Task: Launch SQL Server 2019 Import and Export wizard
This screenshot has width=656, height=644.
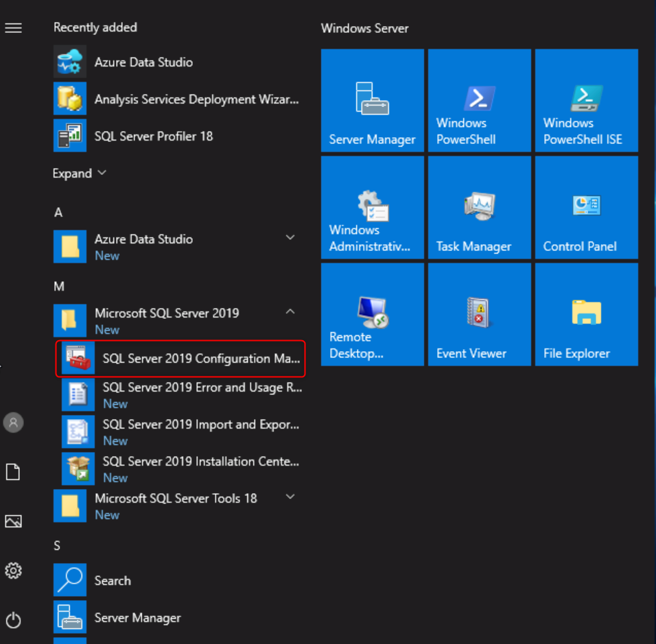Action: (x=182, y=431)
